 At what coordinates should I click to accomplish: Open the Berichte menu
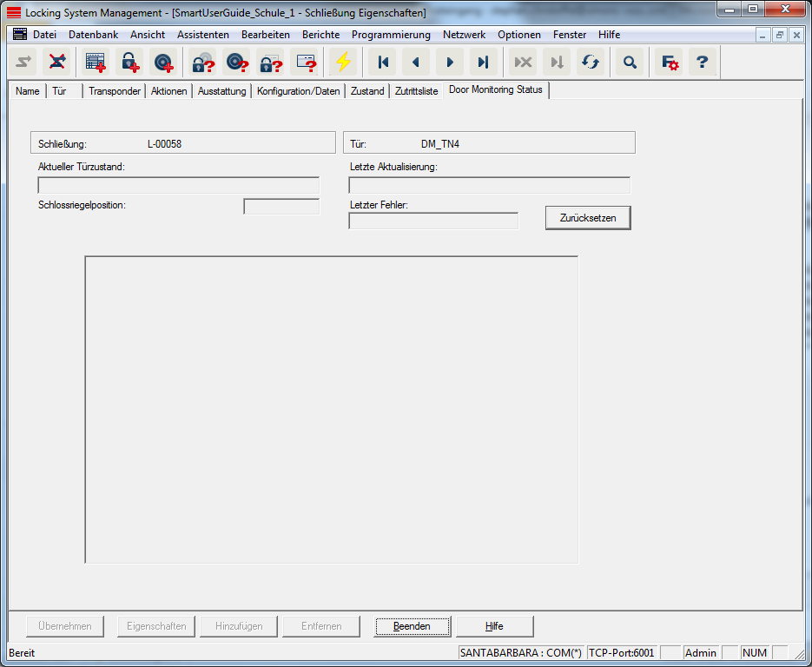coord(320,35)
